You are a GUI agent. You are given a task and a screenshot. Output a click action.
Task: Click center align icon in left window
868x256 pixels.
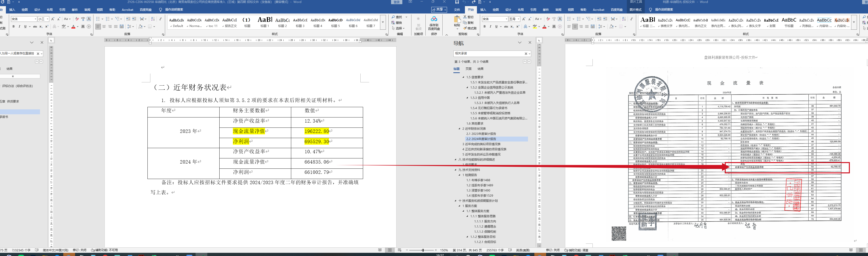(104, 27)
